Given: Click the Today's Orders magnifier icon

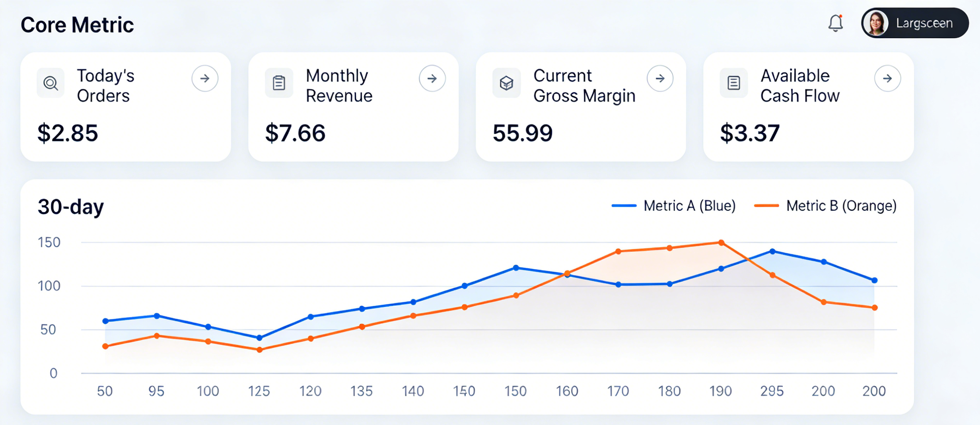Looking at the screenshot, I should (51, 83).
